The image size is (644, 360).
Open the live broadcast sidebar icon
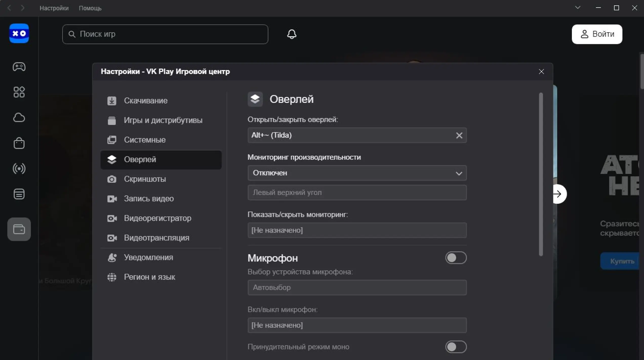click(19, 169)
